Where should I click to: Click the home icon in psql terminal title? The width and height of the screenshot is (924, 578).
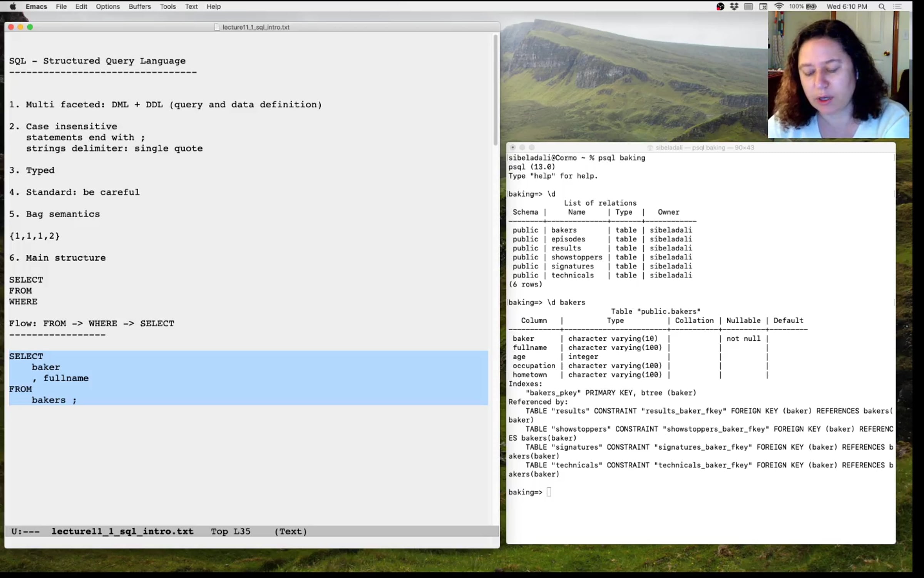coord(650,148)
